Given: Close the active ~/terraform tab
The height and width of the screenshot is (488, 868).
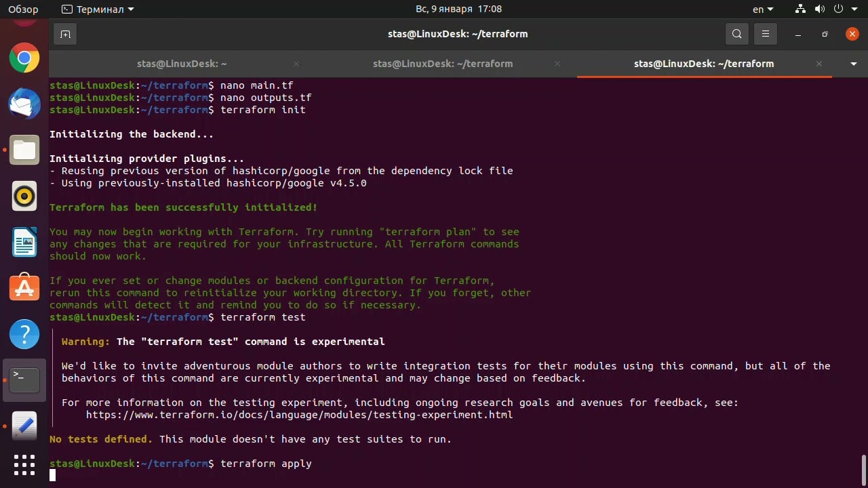Looking at the screenshot, I should pos(819,64).
